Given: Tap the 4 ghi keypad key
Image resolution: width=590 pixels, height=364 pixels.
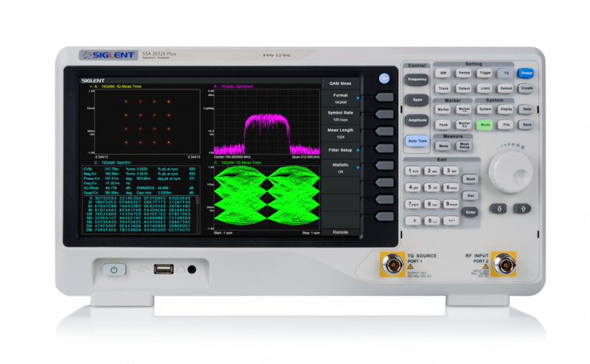Looking at the screenshot, I should [413, 187].
